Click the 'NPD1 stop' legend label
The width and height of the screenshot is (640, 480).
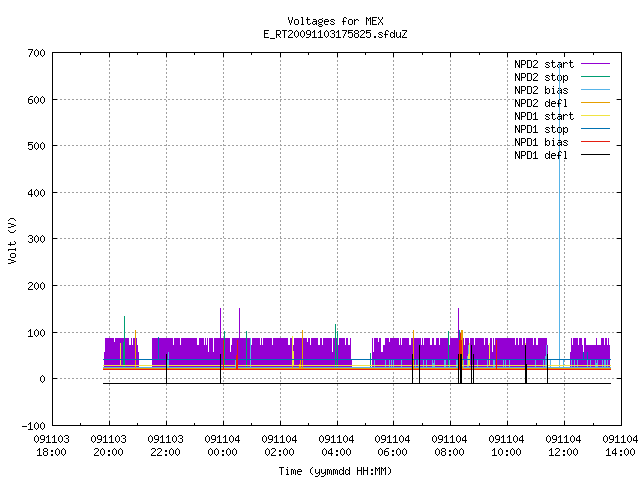(541, 129)
